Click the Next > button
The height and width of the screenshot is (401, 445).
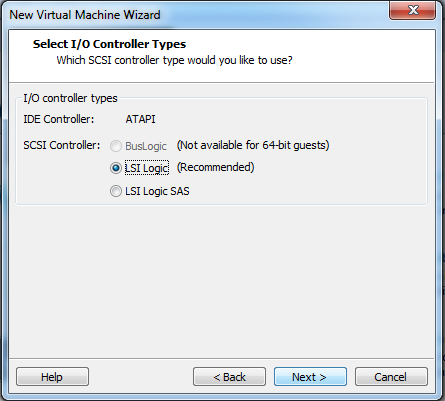click(x=310, y=377)
